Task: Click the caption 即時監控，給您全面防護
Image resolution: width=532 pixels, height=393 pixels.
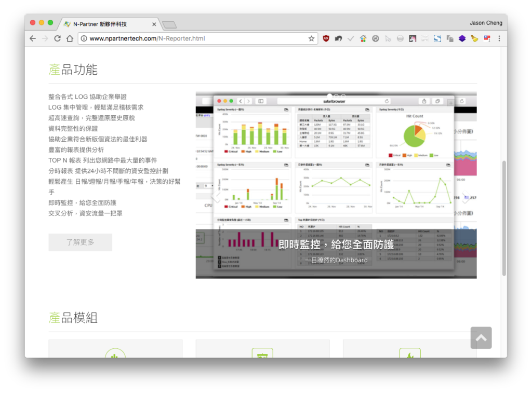Action: click(x=336, y=244)
